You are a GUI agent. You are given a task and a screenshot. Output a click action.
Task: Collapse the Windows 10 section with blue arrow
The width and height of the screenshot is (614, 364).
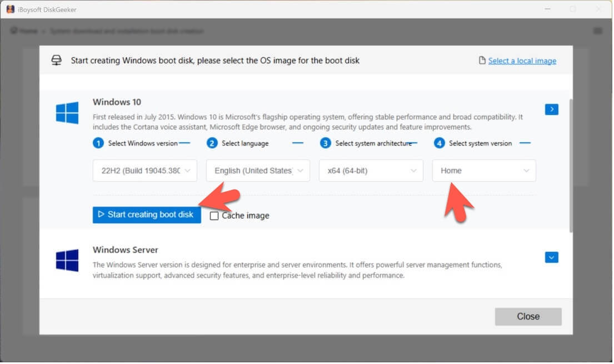click(x=551, y=109)
